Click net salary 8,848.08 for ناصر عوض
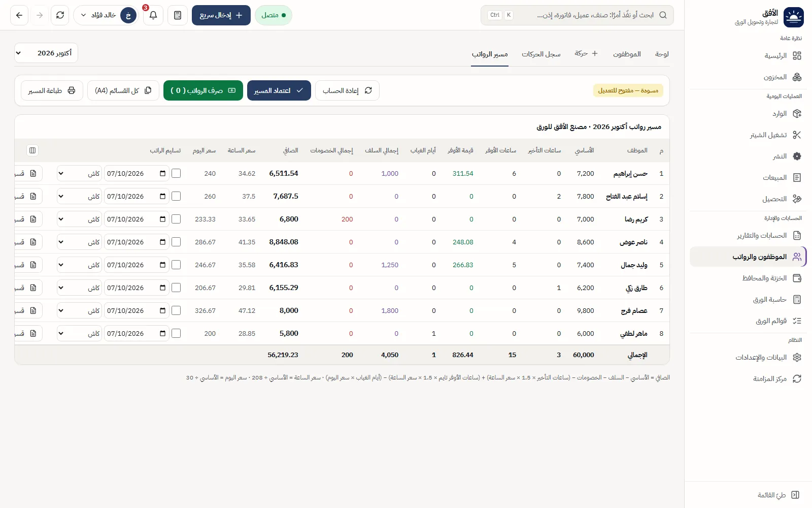812x508 pixels. pyautogui.click(x=284, y=242)
